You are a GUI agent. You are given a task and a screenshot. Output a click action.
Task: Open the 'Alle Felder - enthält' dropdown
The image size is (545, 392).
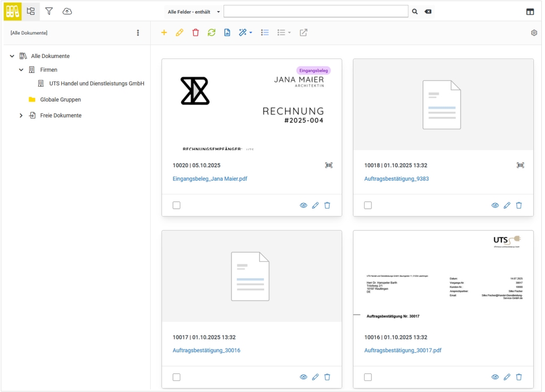194,12
